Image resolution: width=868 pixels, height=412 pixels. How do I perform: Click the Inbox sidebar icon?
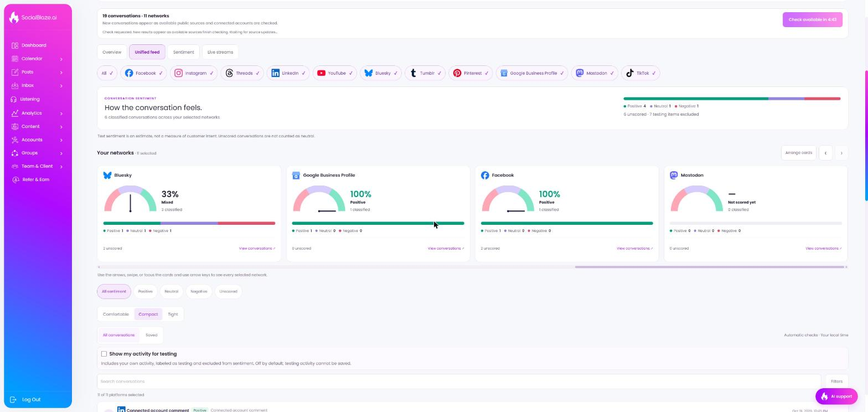pos(15,85)
